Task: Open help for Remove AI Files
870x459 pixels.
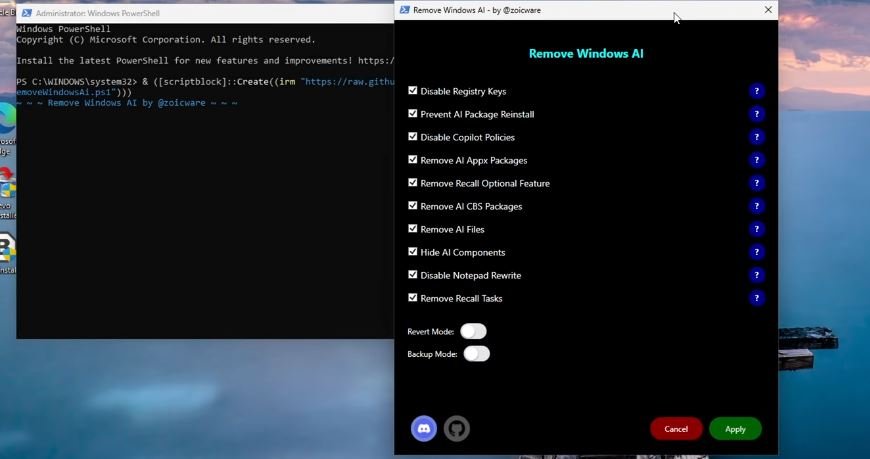Action: pyautogui.click(x=757, y=229)
